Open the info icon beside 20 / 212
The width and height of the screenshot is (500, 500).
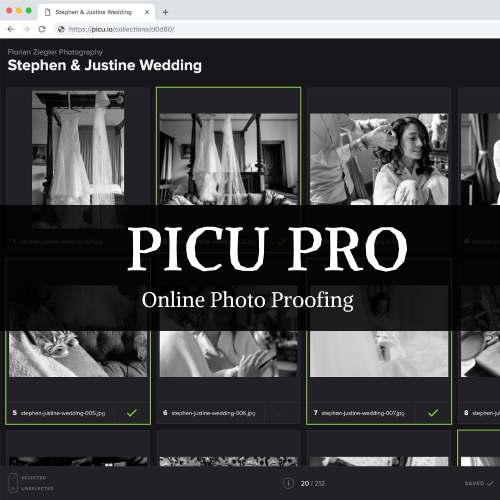click(288, 483)
